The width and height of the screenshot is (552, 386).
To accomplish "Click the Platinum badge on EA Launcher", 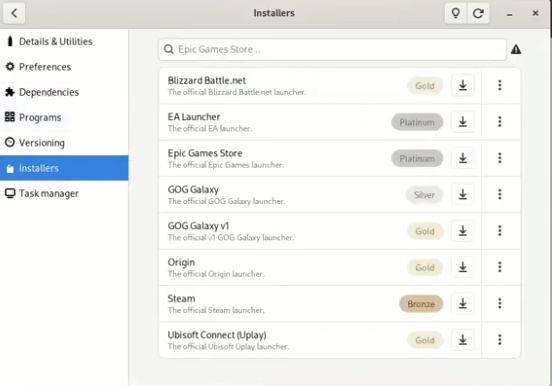I will [x=417, y=122].
